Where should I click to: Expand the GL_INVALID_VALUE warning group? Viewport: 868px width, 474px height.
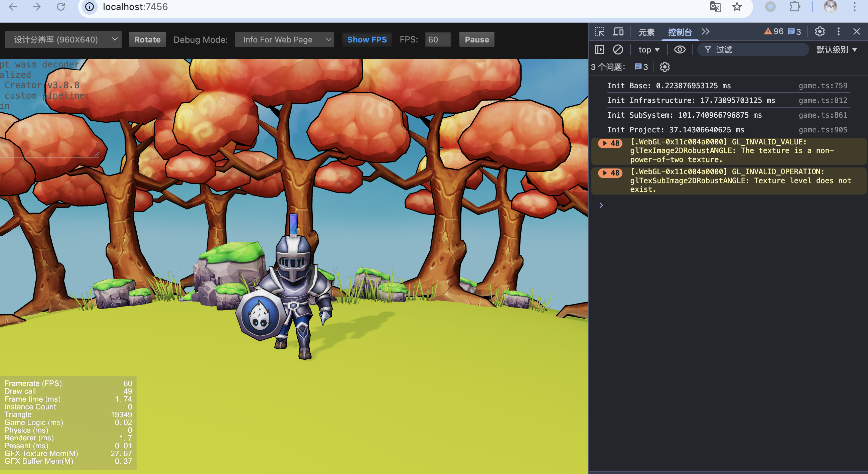[605, 143]
